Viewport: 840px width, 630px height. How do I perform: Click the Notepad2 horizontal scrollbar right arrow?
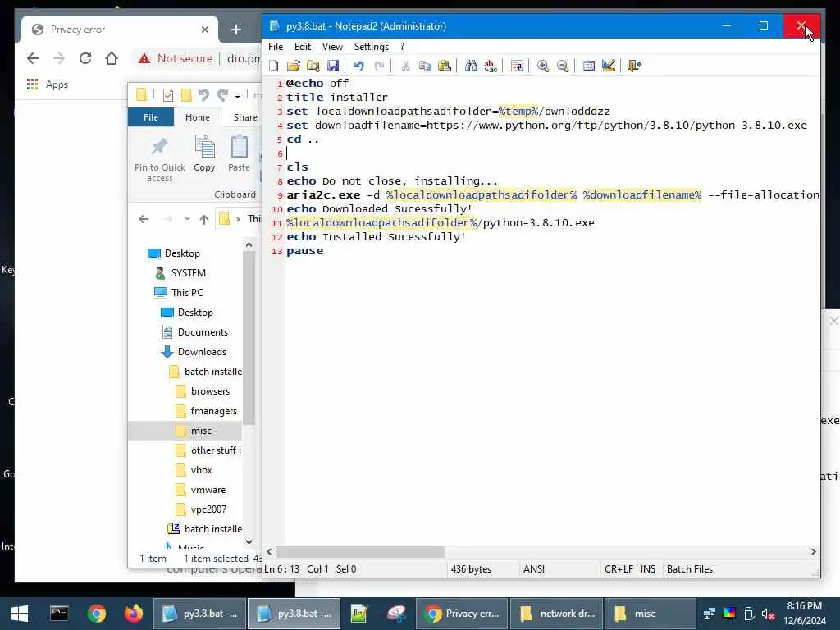click(x=813, y=552)
